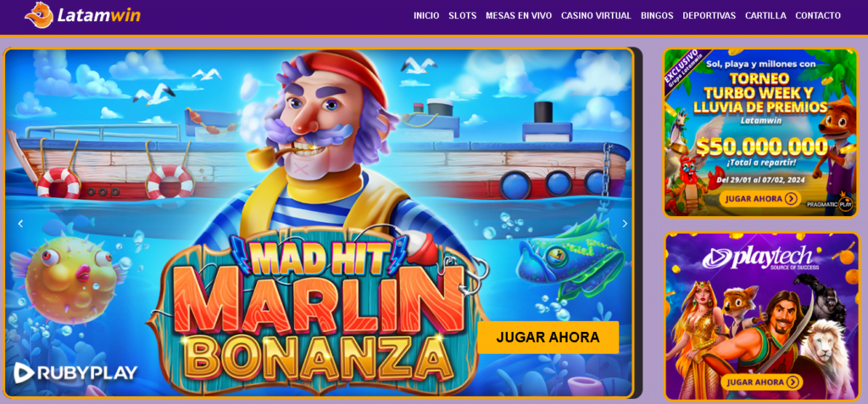Open CARTILLA from top menu

point(765,15)
